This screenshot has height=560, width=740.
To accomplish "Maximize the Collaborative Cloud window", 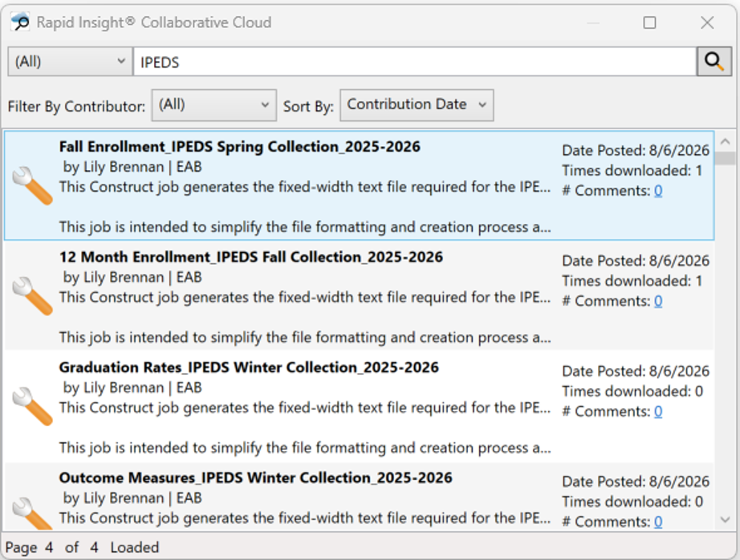I will point(650,22).
